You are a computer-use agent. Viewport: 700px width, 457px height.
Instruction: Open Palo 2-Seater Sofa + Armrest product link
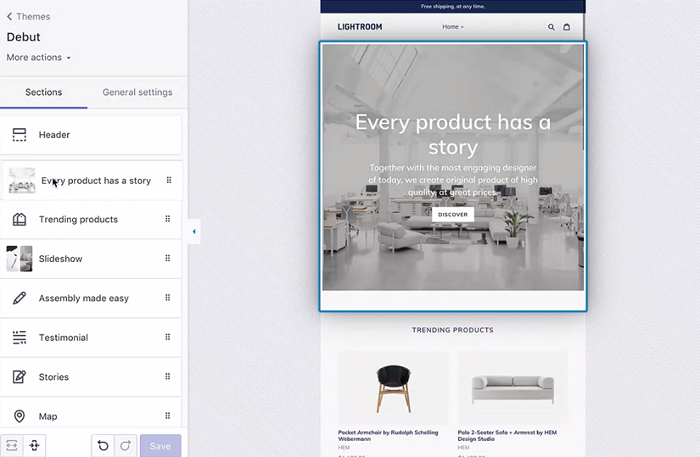pyautogui.click(x=507, y=436)
